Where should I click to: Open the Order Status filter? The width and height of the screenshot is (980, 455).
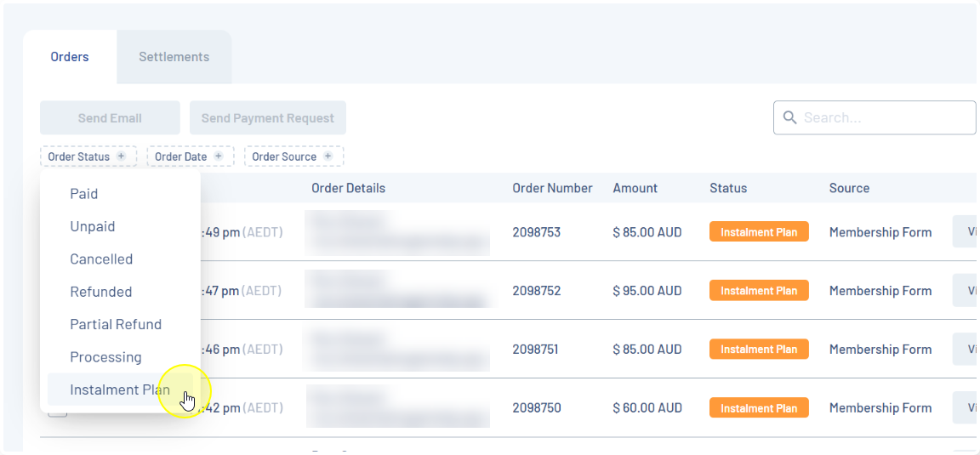87,156
